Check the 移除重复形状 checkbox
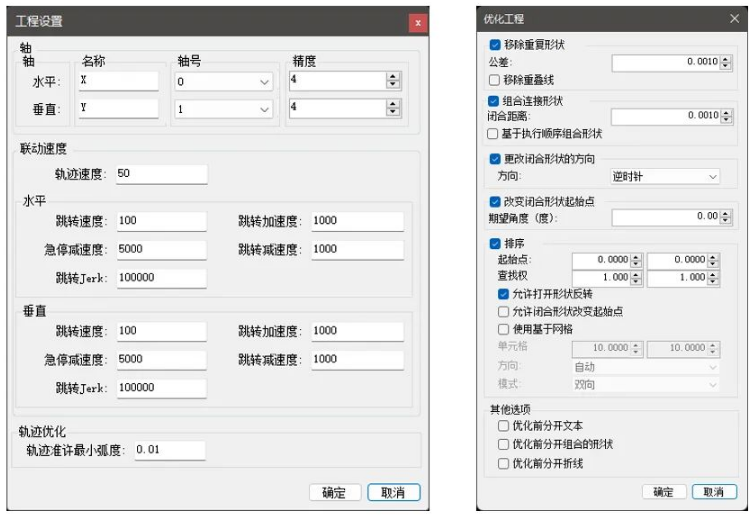Viewport: 751px width, 517px height. (496, 45)
